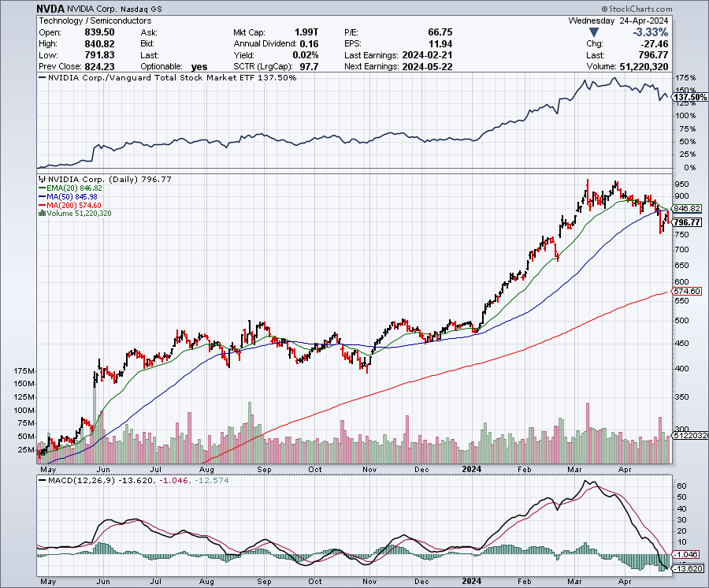Click the 950 label on the price axis

681,184
